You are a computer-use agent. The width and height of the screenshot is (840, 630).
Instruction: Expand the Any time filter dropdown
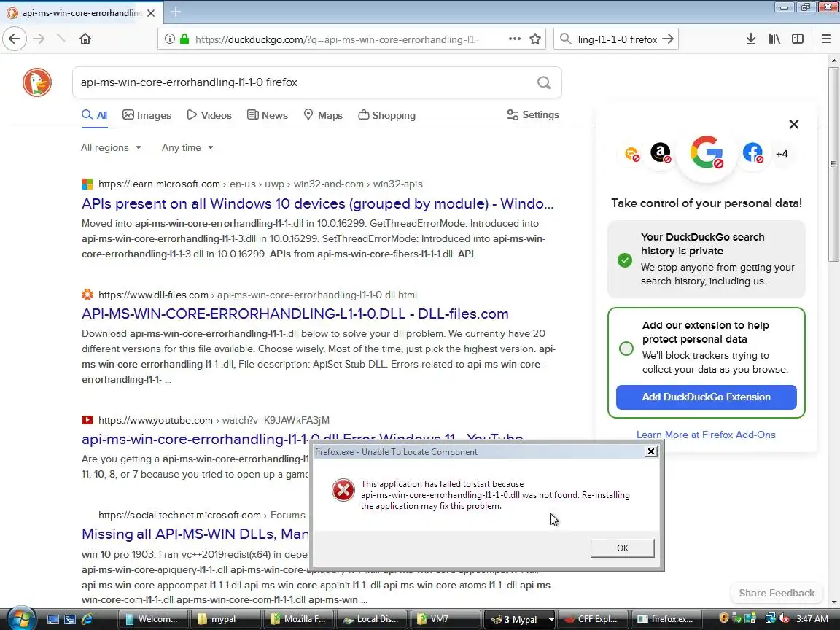tap(187, 148)
